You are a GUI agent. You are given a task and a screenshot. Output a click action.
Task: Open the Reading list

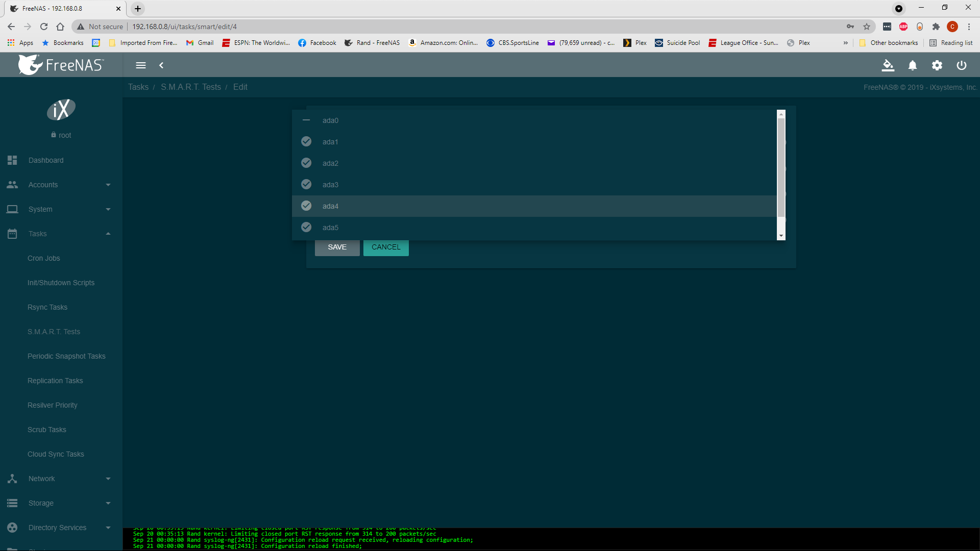951,43
